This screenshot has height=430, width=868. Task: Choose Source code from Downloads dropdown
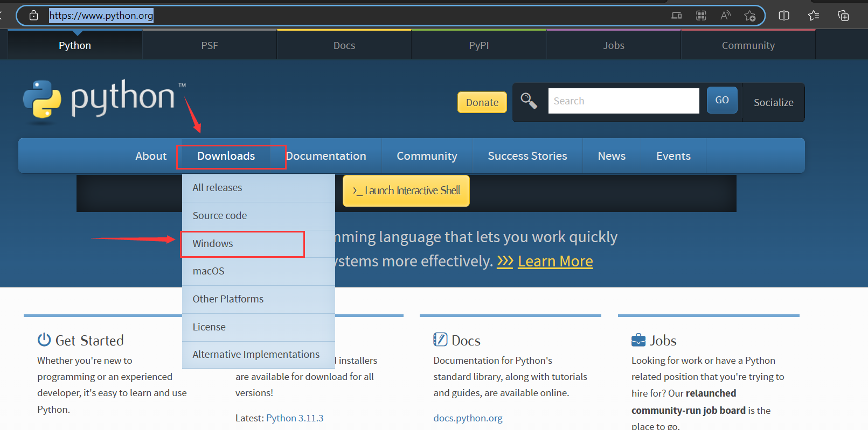(x=259, y=216)
